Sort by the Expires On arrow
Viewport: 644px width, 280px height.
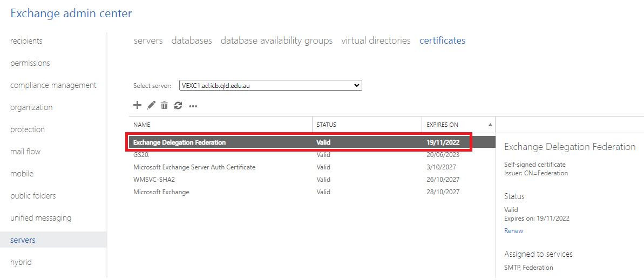490,125
